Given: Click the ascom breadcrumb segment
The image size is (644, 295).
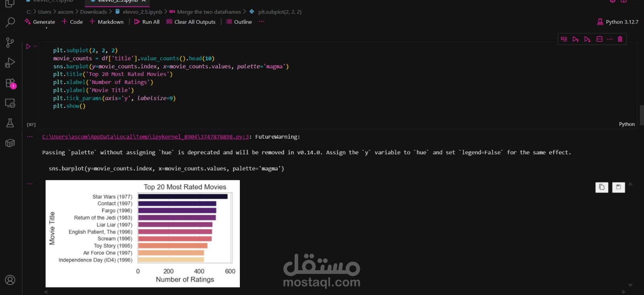Looking at the screenshot, I should 66,12.
